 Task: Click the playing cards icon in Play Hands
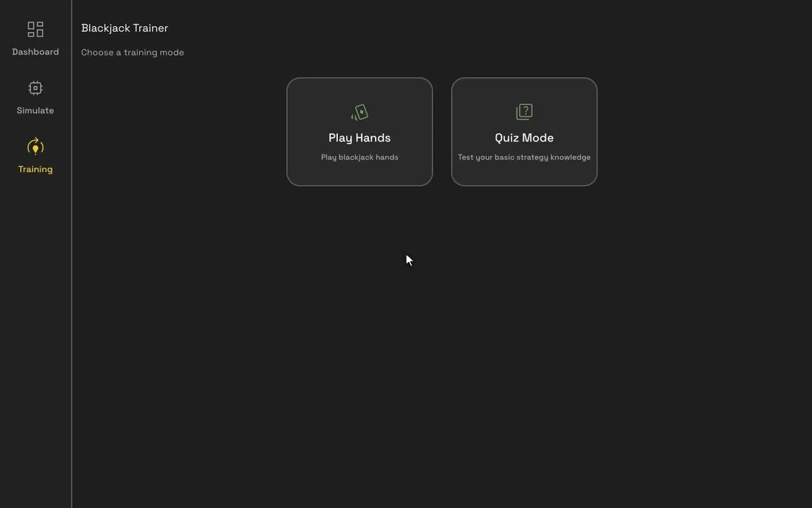(x=360, y=112)
